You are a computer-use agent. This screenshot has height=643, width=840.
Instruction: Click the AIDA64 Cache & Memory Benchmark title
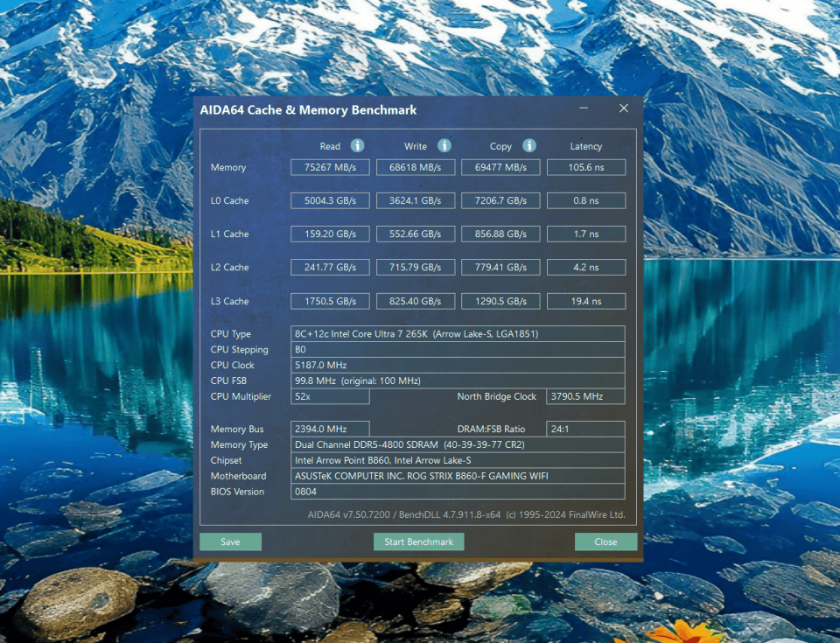tap(309, 110)
